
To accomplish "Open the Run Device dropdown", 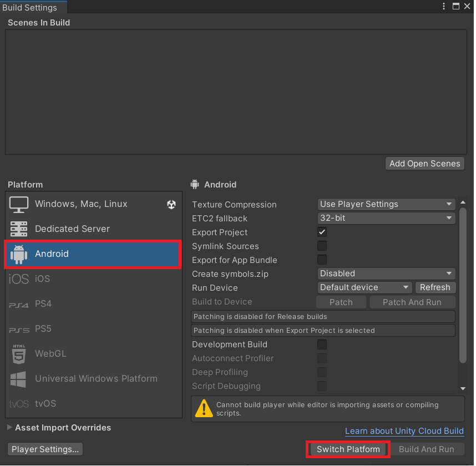I will [364, 288].
